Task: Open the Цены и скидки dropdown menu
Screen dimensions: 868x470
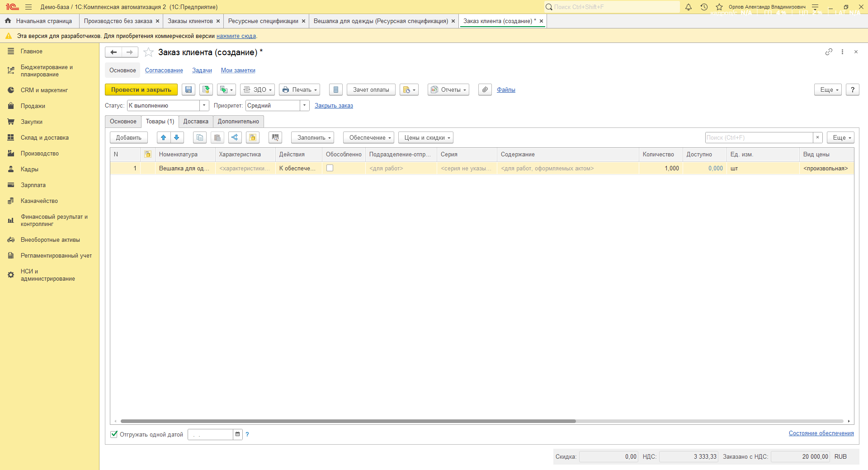Action: tap(426, 137)
